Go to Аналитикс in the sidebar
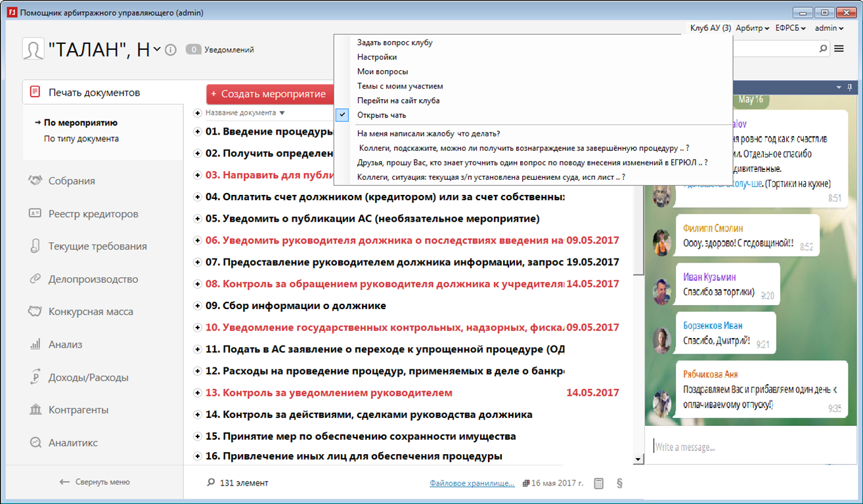The width and height of the screenshot is (863, 504). (x=72, y=443)
